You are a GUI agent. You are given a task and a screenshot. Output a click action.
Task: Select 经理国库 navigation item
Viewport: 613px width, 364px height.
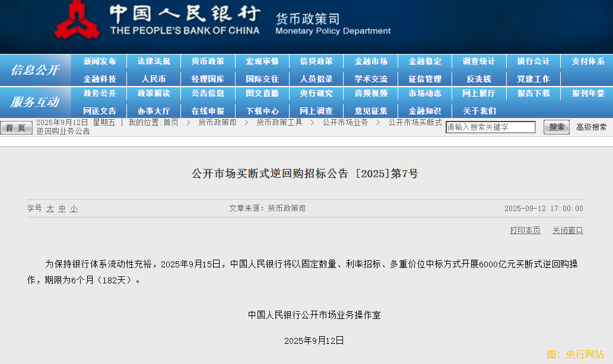(208, 79)
